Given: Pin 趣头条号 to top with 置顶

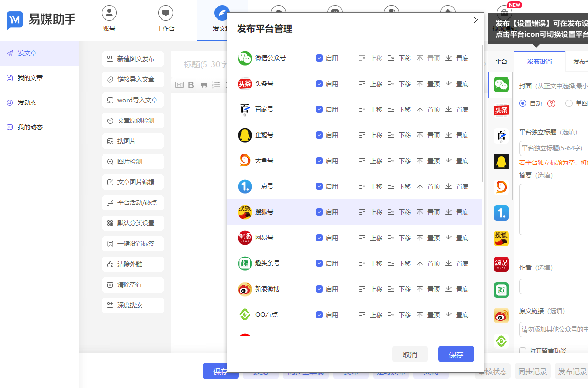Looking at the screenshot, I should click(x=428, y=263).
